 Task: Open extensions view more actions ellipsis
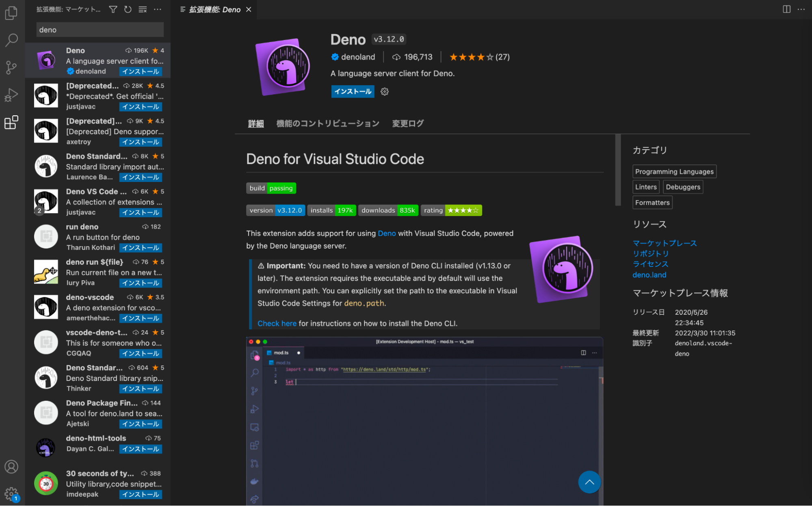click(158, 9)
